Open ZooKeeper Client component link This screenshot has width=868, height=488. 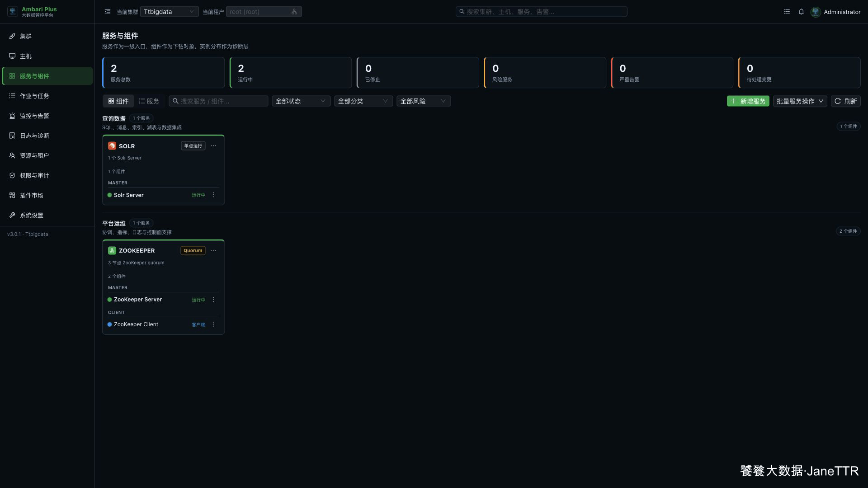tap(136, 324)
